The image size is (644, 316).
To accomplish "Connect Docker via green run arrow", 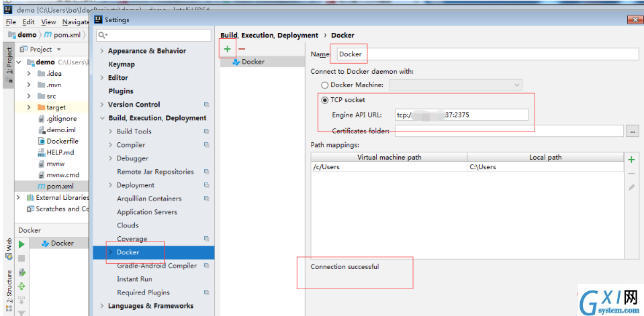I will [x=21, y=245].
